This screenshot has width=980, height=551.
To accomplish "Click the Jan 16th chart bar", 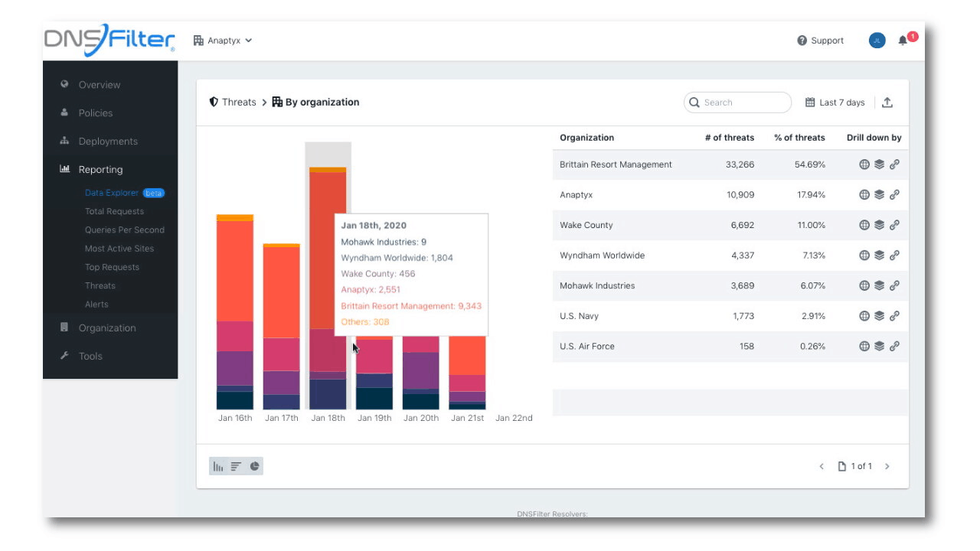I will tap(235, 312).
